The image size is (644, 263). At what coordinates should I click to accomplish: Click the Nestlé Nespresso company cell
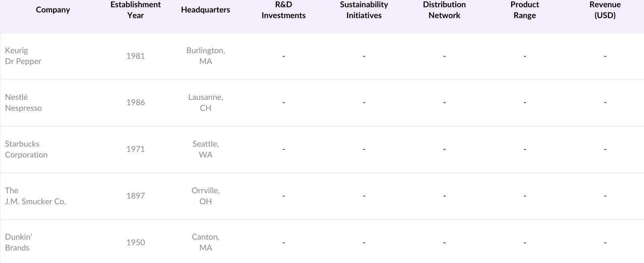pyautogui.click(x=23, y=103)
